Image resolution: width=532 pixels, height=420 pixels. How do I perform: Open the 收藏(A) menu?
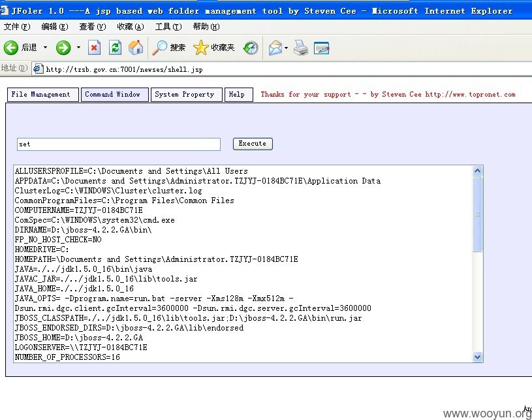(x=131, y=27)
